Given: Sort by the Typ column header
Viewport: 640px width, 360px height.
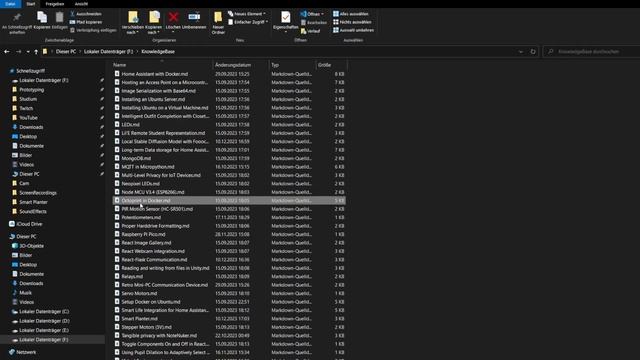Looking at the screenshot, I should point(292,65).
